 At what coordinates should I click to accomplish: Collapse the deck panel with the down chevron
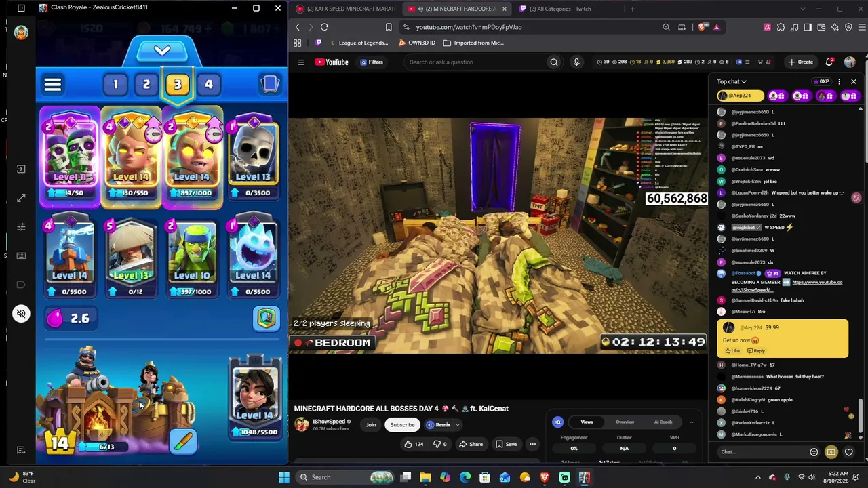coord(161,51)
